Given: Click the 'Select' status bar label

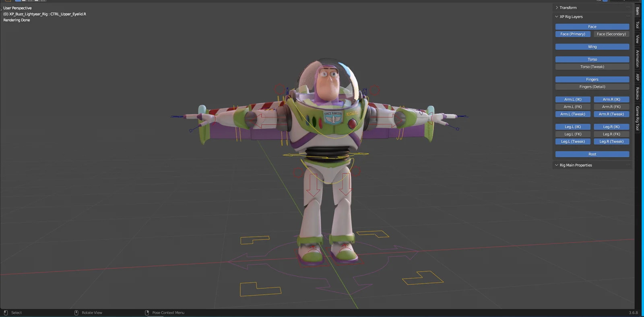Looking at the screenshot, I should [17, 313].
